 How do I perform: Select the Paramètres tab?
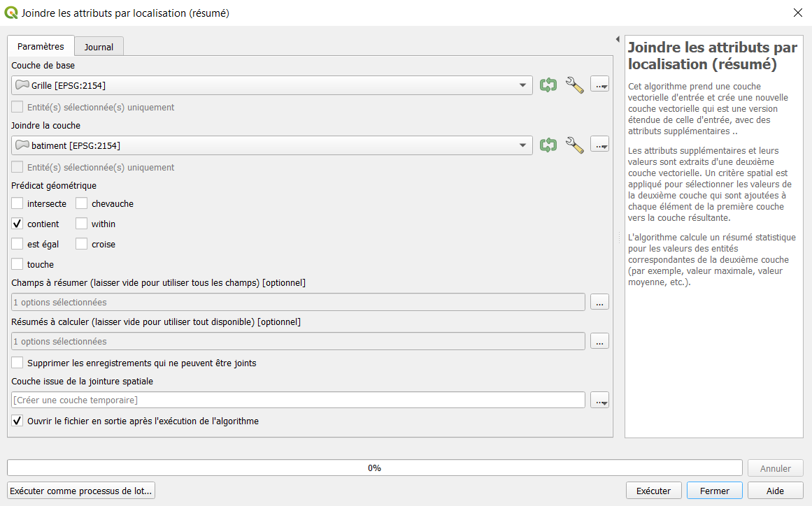tap(41, 46)
